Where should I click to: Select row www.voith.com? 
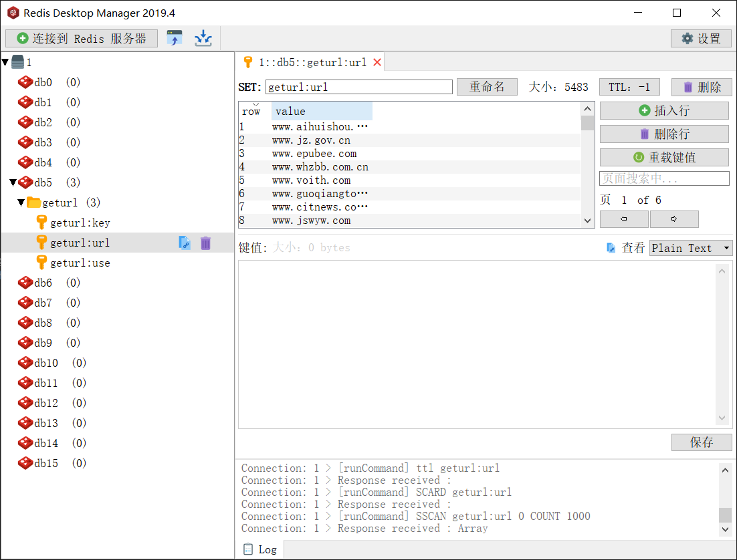click(x=409, y=180)
